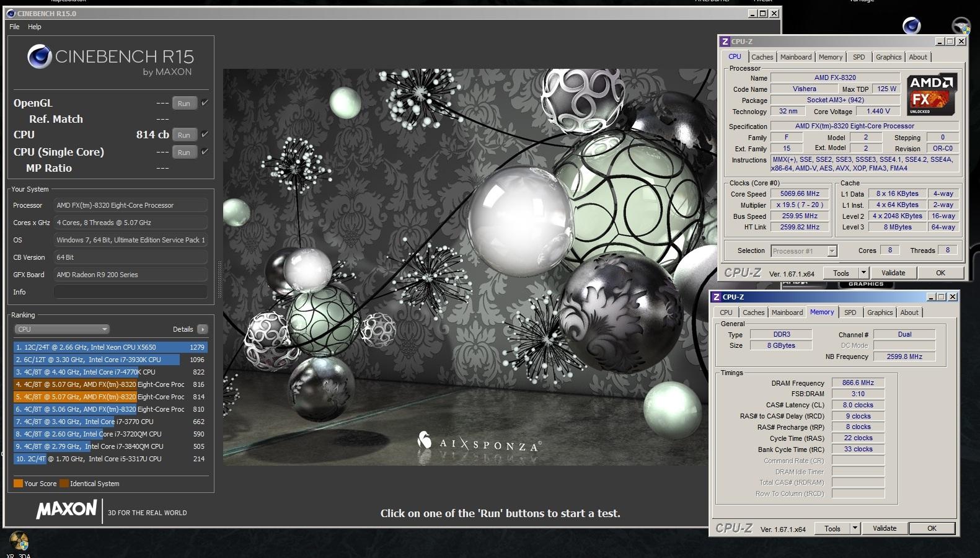This screenshot has height=558, width=980.
Task: Click the Cinebench title bar icon
Action: coord(11,13)
